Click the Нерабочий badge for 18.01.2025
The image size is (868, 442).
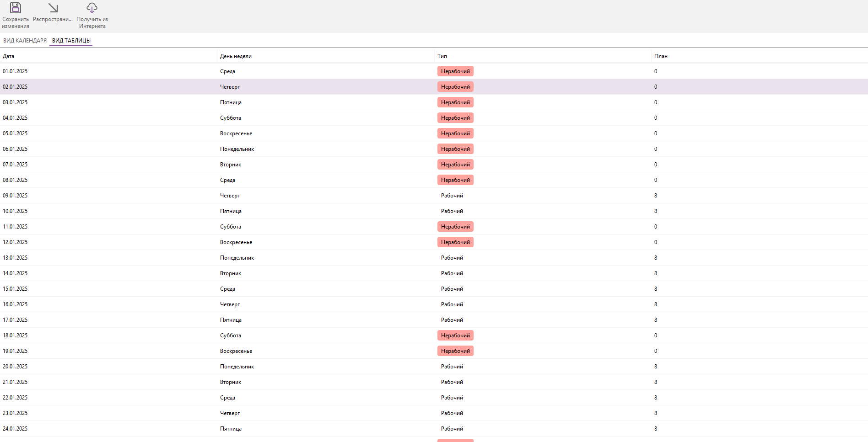455,335
